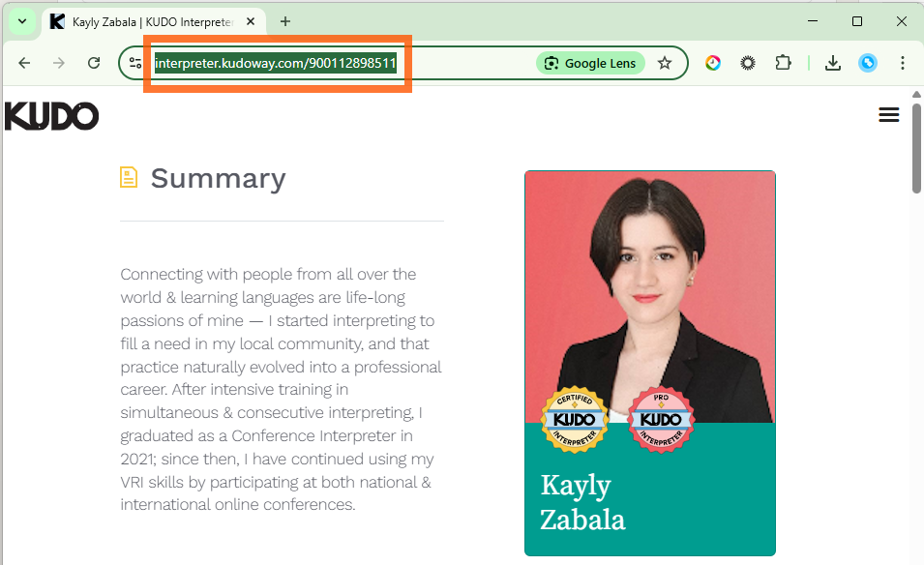Open the Extensions puzzle menu
The height and width of the screenshot is (565, 924).
pyautogui.click(x=783, y=63)
